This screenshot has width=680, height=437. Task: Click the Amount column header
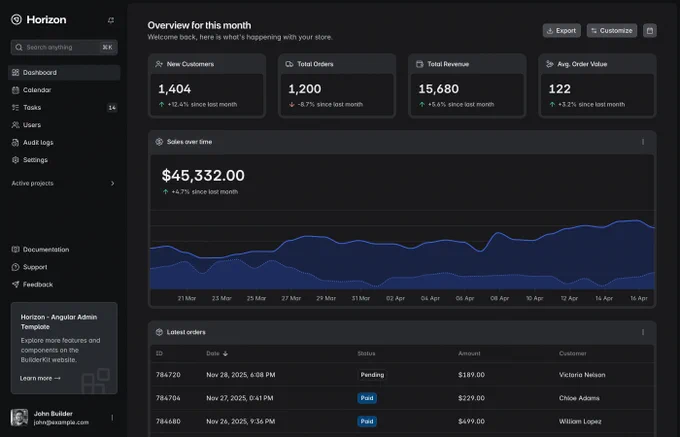click(x=469, y=353)
